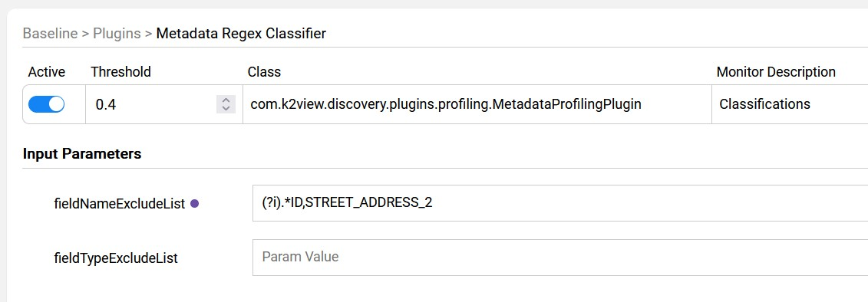Image resolution: width=868 pixels, height=302 pixels.
Task: Click the fieldTypeExcludeList parameter label
Action: pyautogui.click(x=116, y=258)
